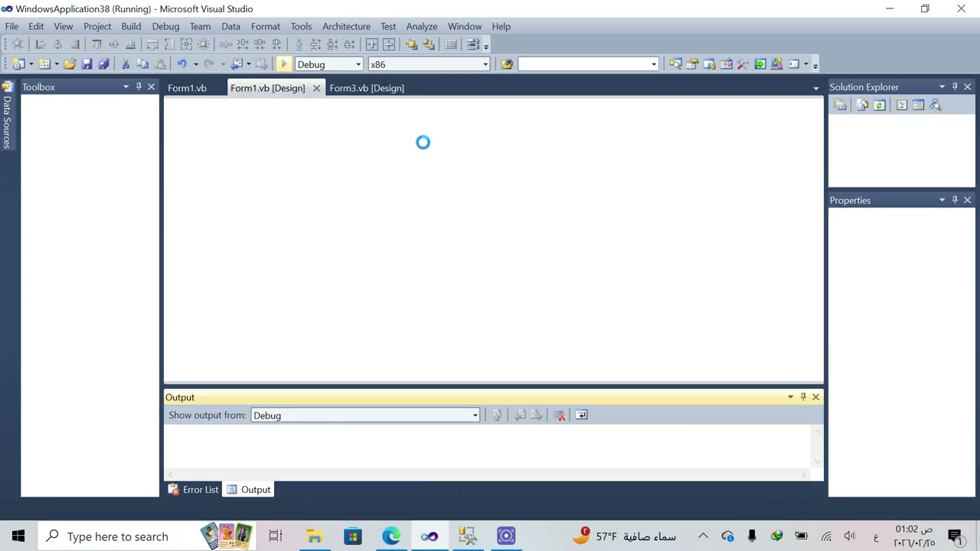Click the Align to Grid layout icon
The image size is (980, 551).
click(18, 44)
